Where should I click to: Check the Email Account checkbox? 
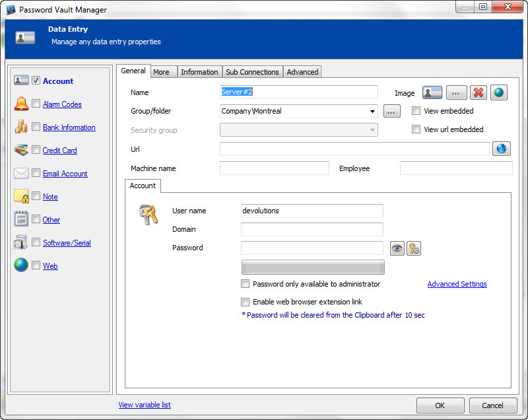tap(36, 172)
